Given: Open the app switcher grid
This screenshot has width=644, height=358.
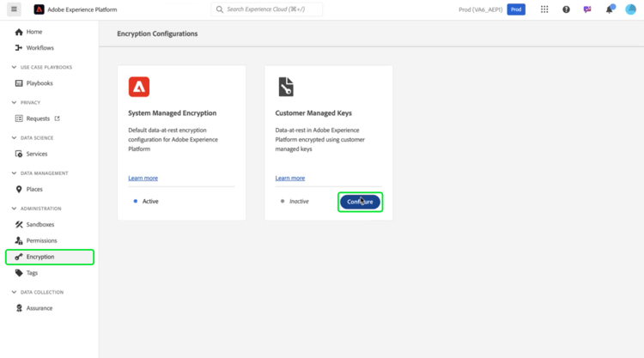Looking at the screenshot, I should [544, 9].
